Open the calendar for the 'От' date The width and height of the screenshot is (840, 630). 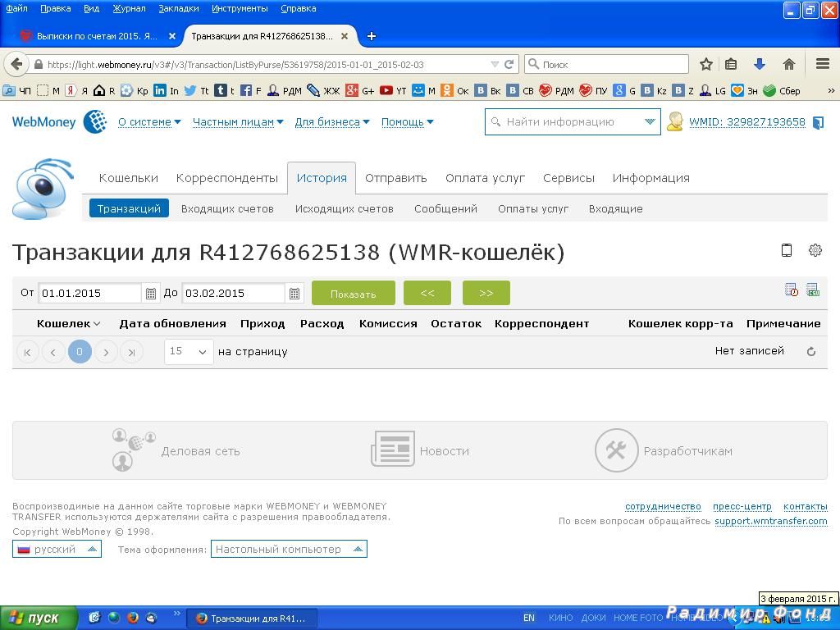(x=151, y=293)
